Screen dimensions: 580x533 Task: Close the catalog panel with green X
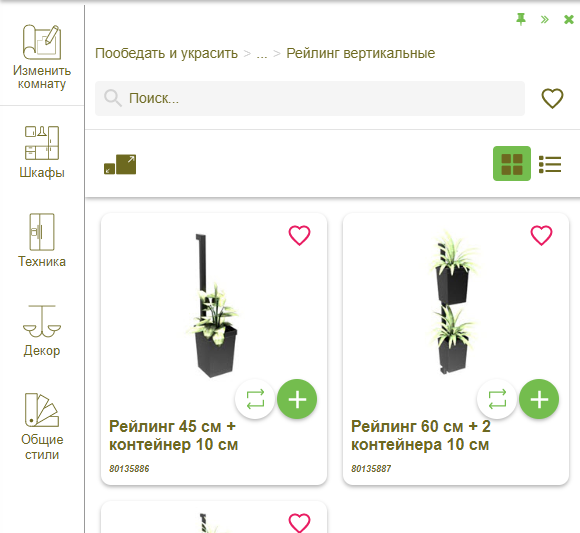[x=569, y=19]
